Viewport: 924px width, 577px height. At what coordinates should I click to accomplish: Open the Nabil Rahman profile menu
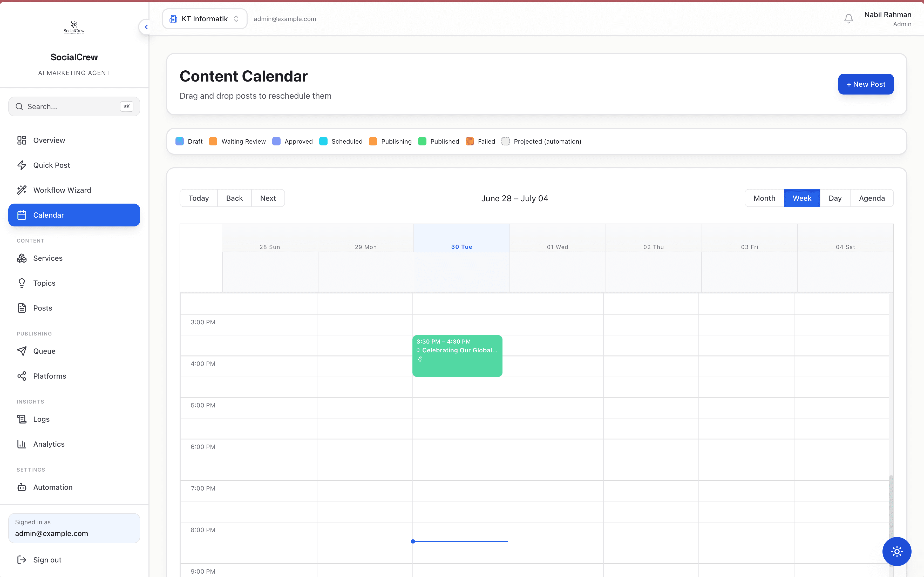887,19
